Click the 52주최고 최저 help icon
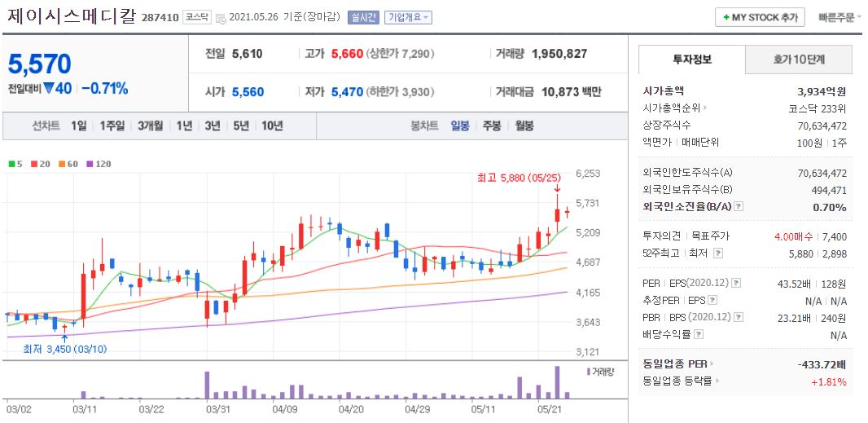 click(718, 253)
